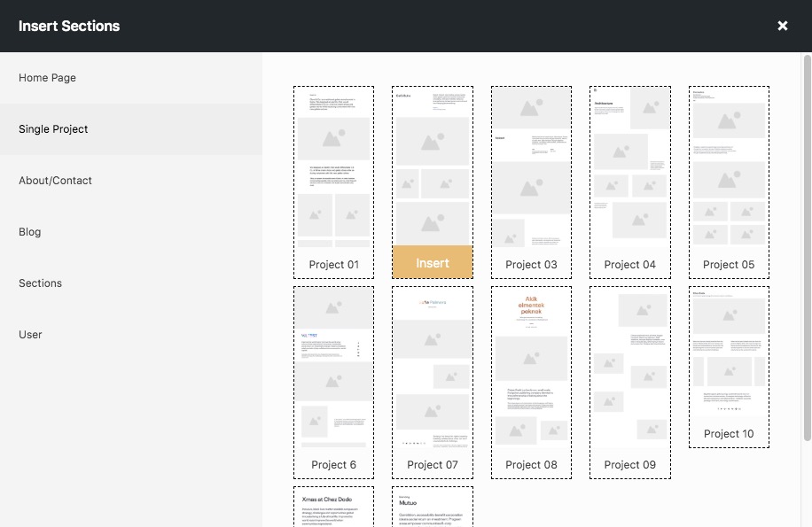This screenshot has width=812, height=527.
Task: Choose the Project 05 layout thumbnail
Action: point(729,182)
